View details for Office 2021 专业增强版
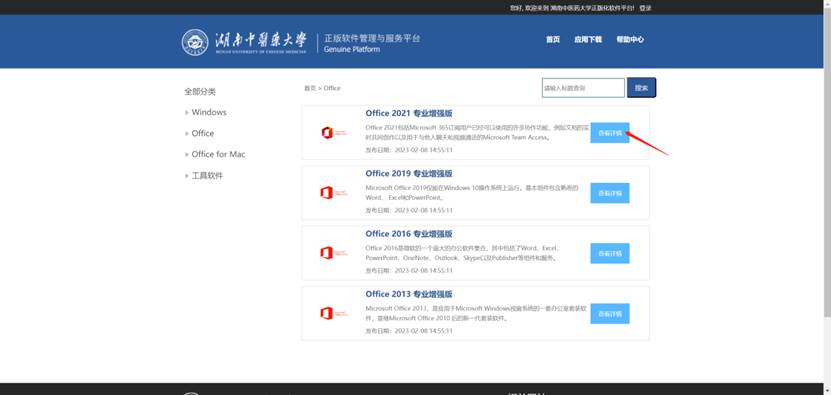 point(610,133)
